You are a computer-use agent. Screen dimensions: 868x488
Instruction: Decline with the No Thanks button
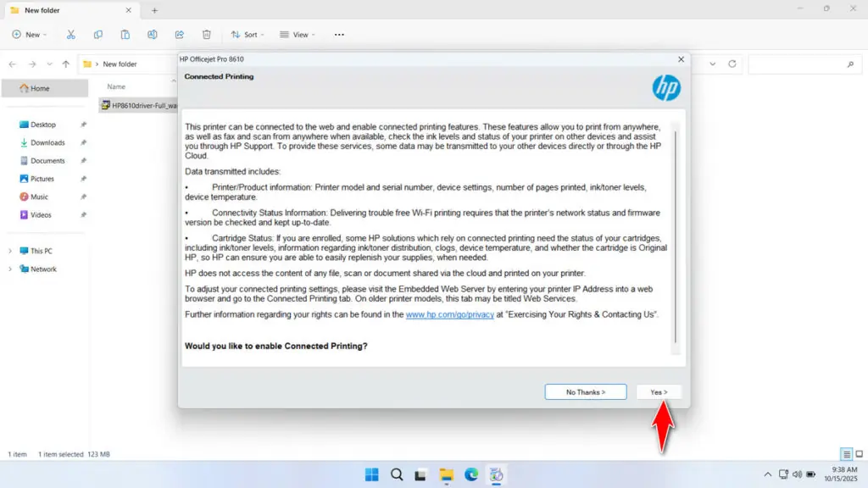pos(585,391)
